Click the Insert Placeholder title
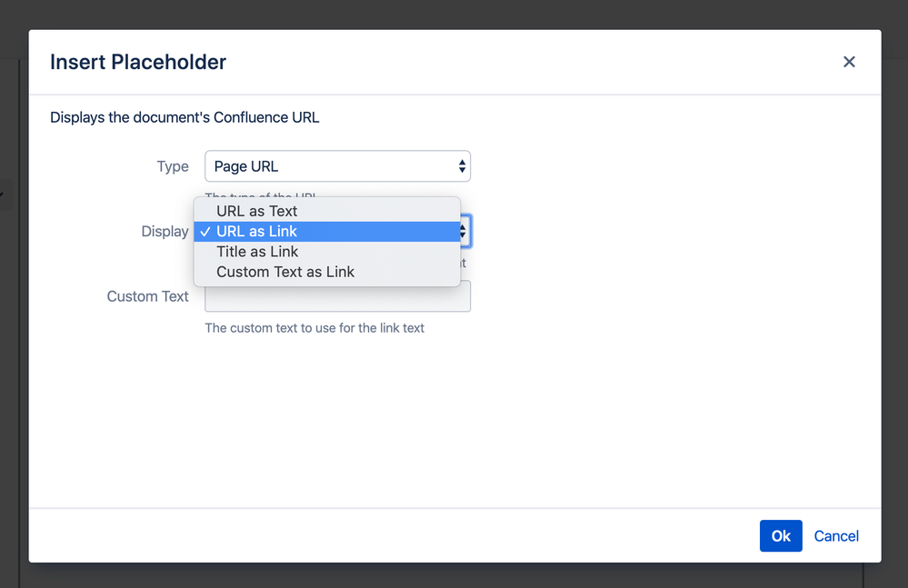908x588 pixels. pos(138,62)
